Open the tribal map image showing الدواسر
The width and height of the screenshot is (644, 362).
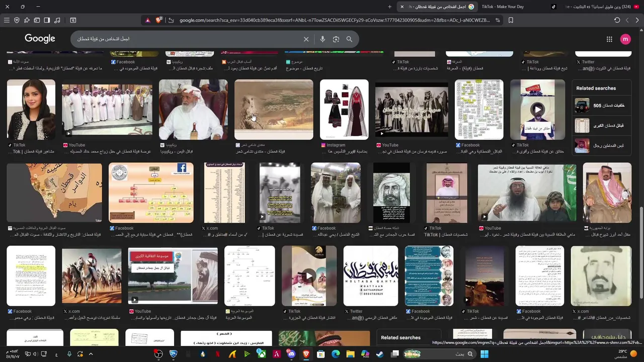tap(54, 193)
